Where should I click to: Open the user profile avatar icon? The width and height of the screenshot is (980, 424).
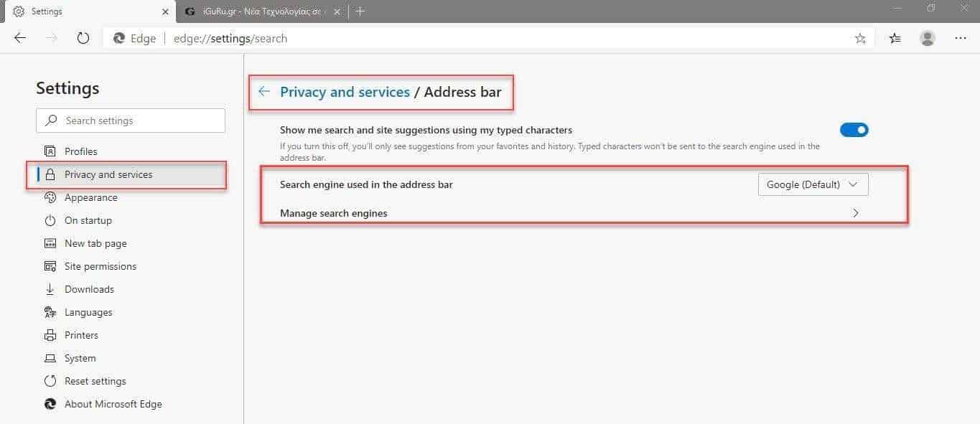click(928, 39)
